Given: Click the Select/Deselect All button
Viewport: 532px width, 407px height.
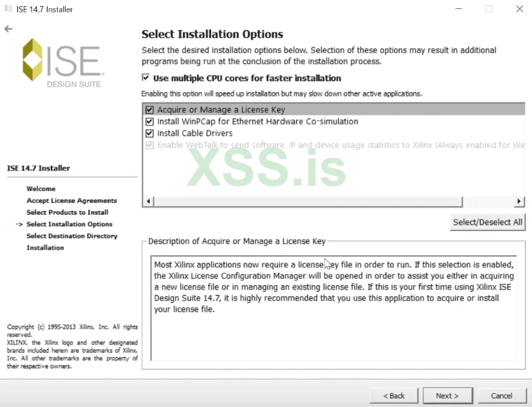Looking at the screenshot, I should click(487, 222).
